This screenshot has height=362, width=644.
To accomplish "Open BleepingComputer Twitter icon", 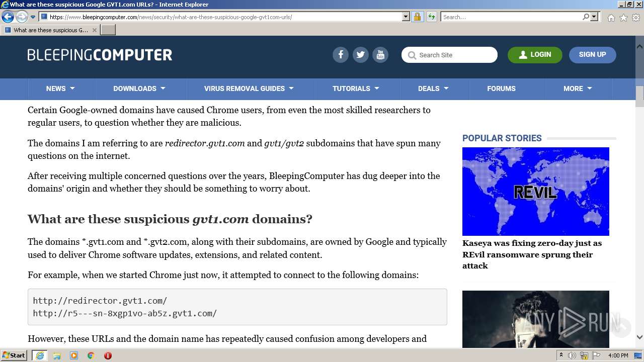I will [360, 55].
